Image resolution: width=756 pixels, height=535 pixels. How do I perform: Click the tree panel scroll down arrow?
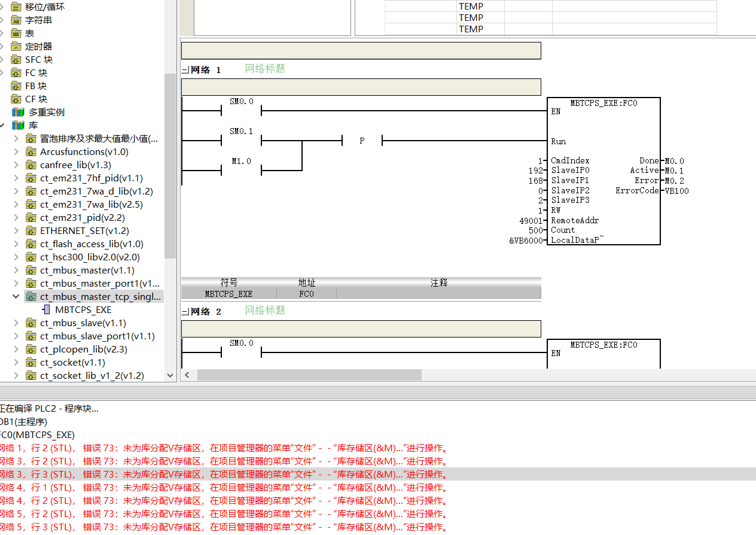click(170, 376)
